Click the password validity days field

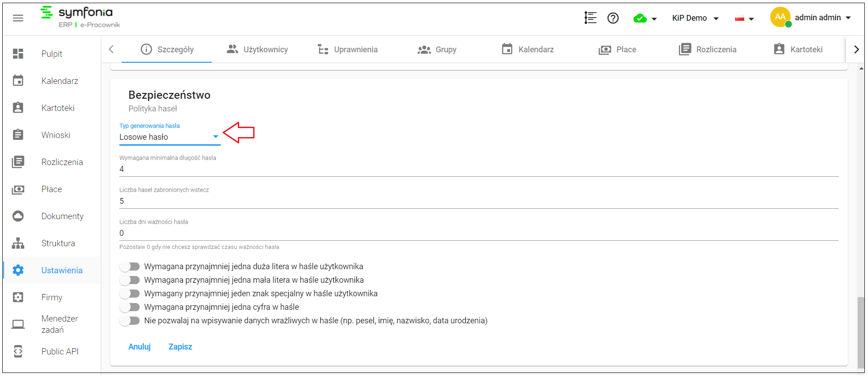pos(479,233)
